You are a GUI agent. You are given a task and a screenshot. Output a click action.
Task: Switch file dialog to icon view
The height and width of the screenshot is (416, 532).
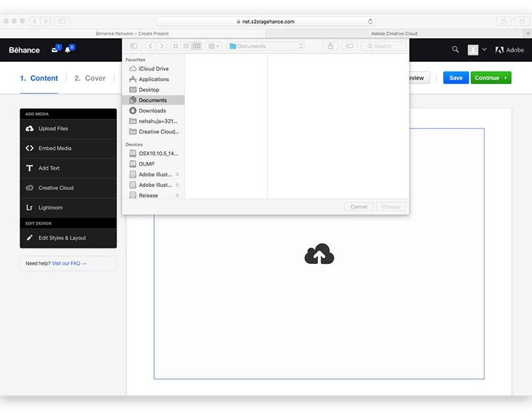(x=175, y=46)
